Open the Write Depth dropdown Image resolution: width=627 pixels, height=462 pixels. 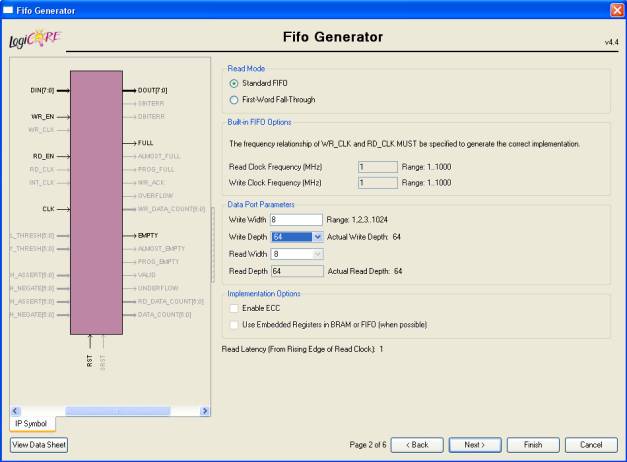[x=317, y=237]
